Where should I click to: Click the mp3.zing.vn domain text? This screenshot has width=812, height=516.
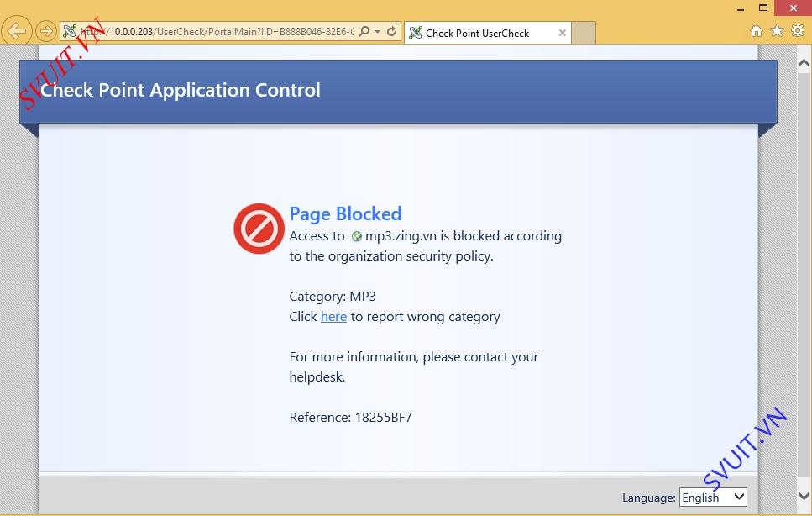tap(401, 236)
